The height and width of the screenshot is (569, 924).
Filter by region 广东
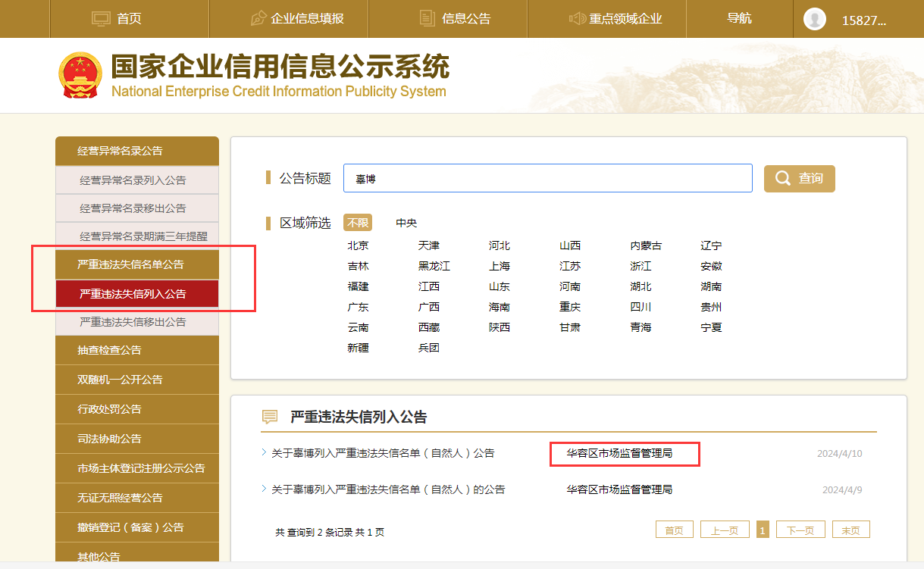click(359, 307)
